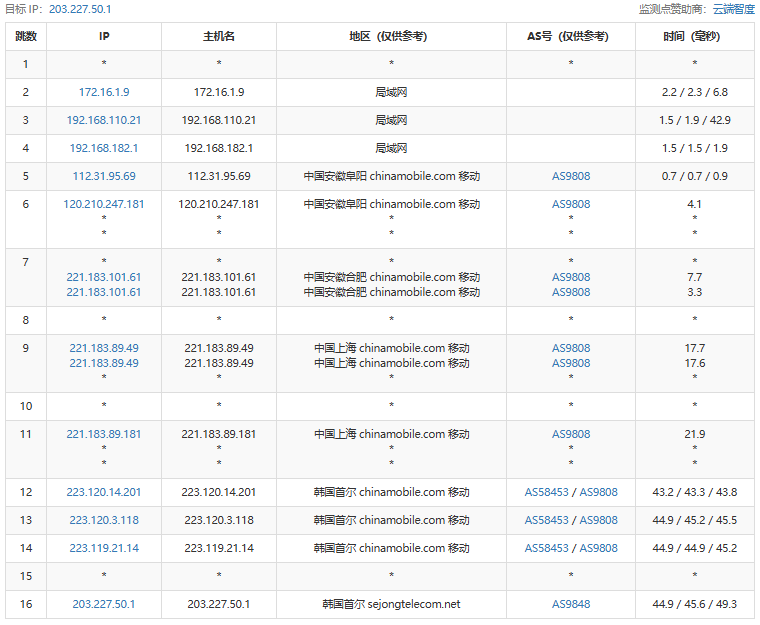760x625 pixels.
Task: Select the 时间 (毫秒) column header
Action: tap(695, 36)
